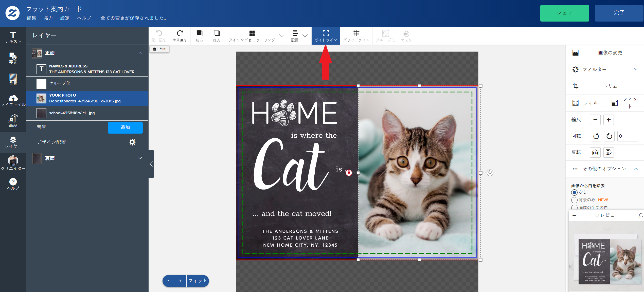Open the 協力 (Collaborate) menu
Screen dimensions: 644x292
click(x=48, y=18)
